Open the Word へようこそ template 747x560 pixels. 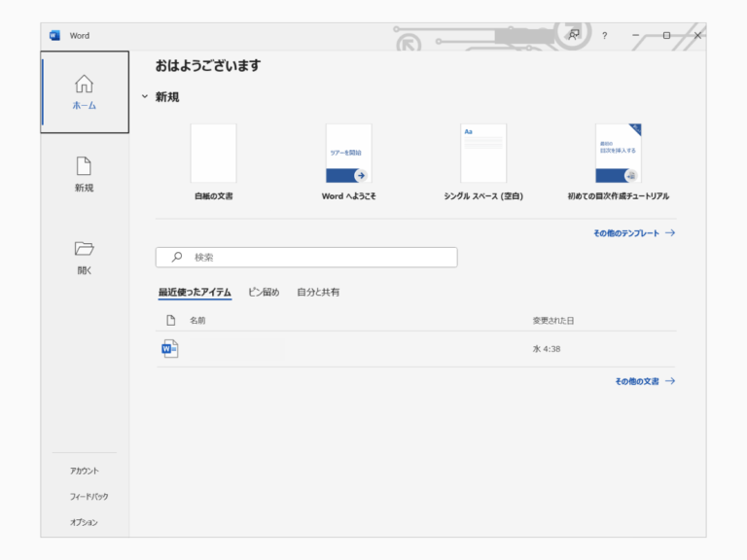[x=348, y=154]
